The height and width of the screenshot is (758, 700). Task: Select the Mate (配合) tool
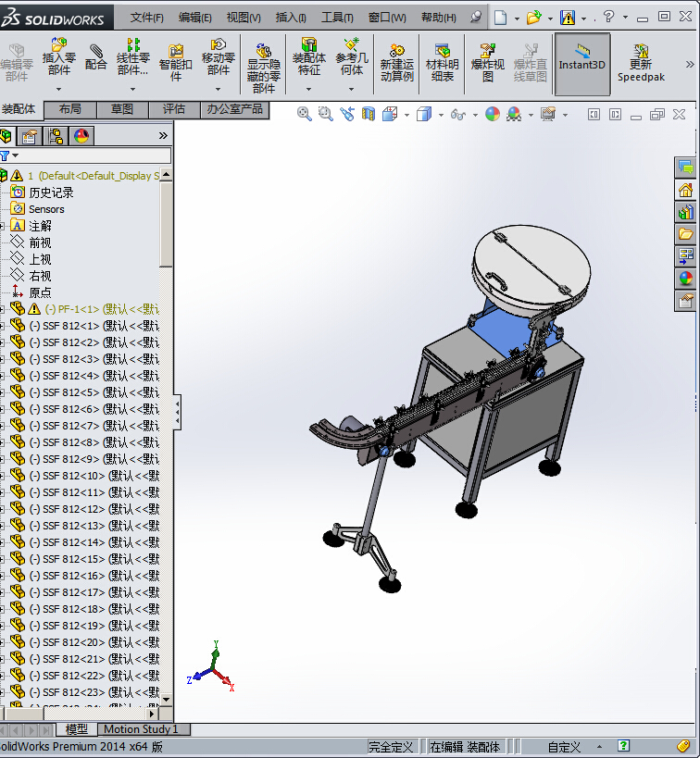[x=95, y=56]
